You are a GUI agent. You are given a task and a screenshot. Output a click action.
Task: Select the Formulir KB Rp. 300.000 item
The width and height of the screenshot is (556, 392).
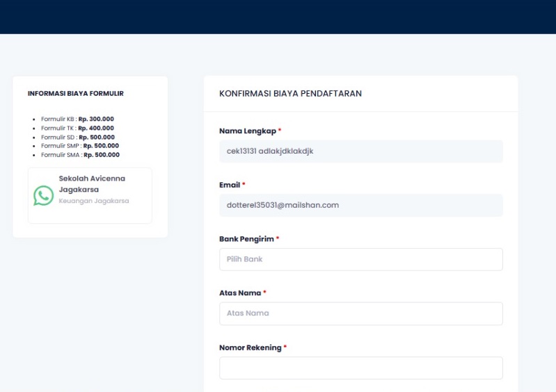coord(77,119)
